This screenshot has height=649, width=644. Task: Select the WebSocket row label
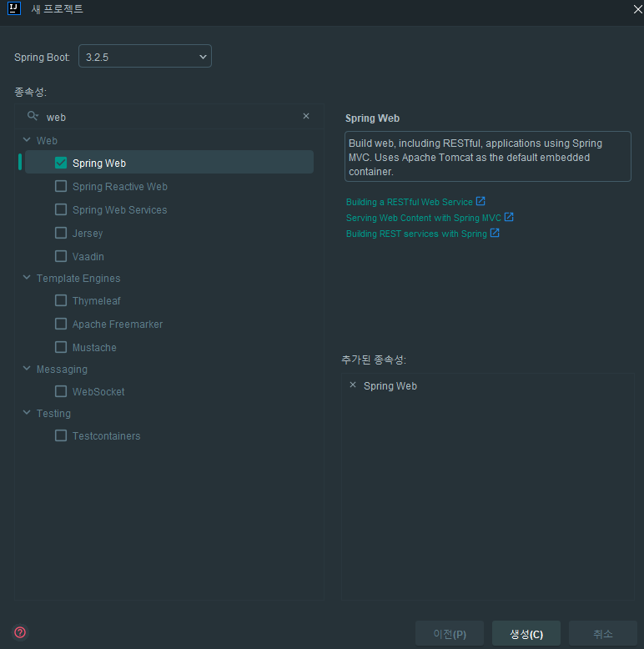click(98, 391)
